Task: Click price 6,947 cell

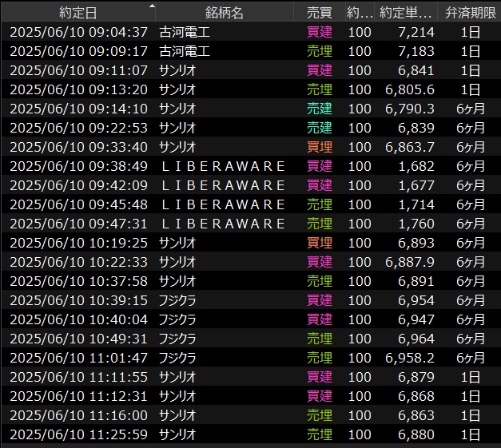Action: (x=416, y=319)
